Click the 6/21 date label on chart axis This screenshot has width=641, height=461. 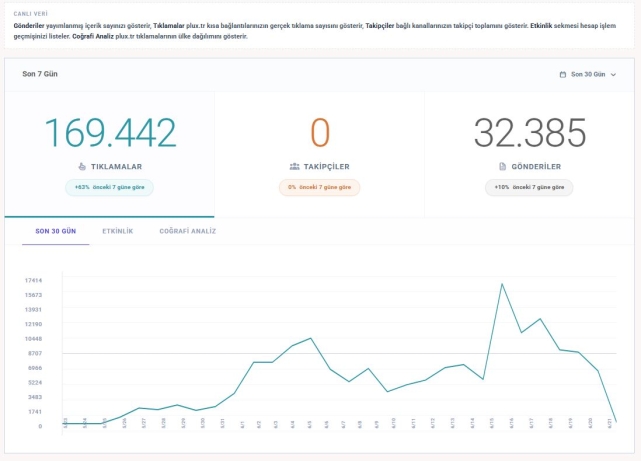pos(610,423)
